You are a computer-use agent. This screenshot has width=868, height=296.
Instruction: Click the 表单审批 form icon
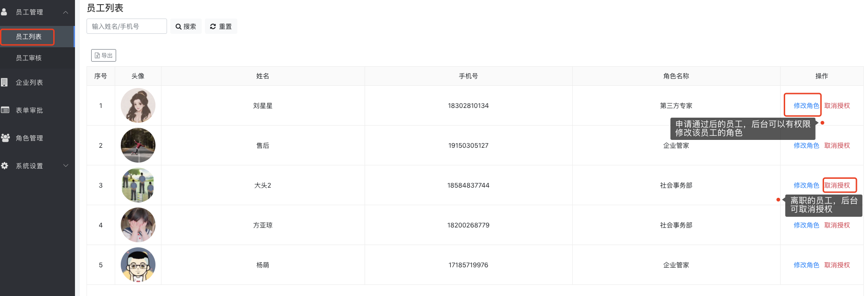pyautogui.click(x=5, y=110)
